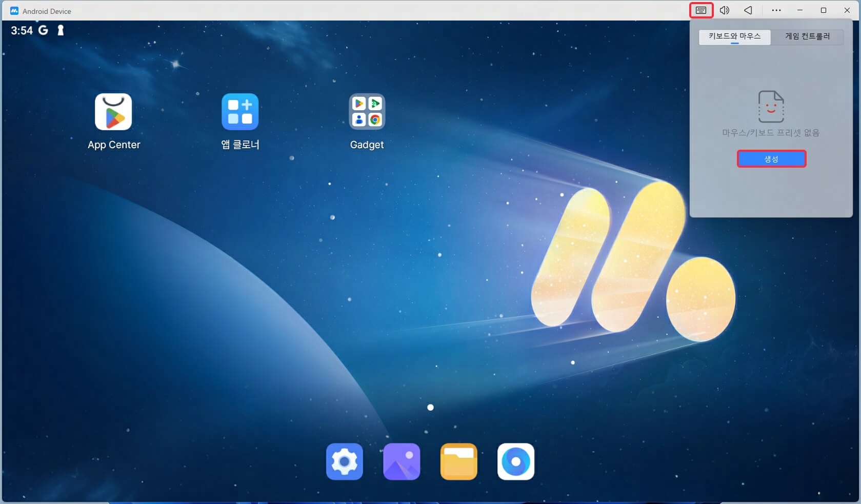Click the 마우스/키보드 프리셋 없음 text
Viewport: 861px width, 504px height.
point(771,133)
